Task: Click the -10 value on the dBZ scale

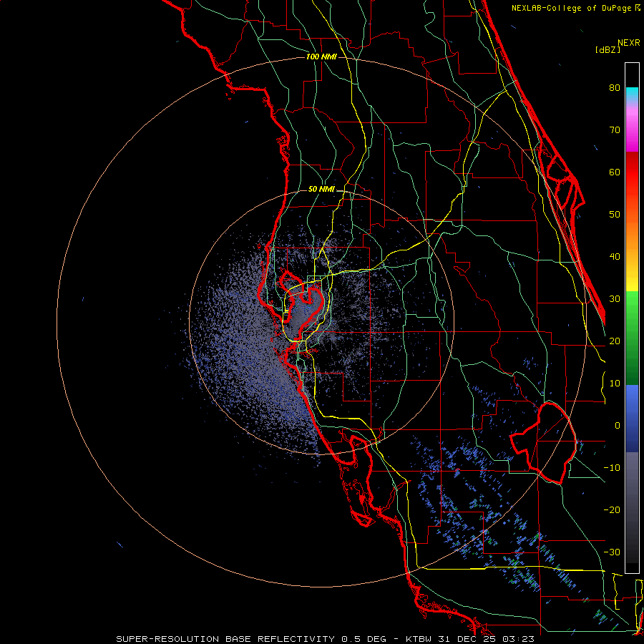Action: (612, 468)
